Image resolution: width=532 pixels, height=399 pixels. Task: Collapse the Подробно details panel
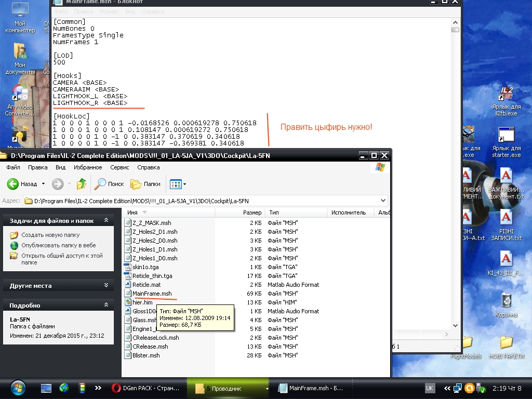pyautogui.click(x=106, y=305)
